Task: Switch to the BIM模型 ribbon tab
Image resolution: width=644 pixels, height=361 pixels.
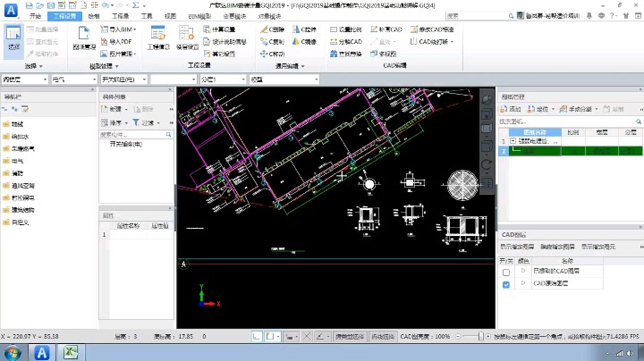Action: [x=199, y=16]
